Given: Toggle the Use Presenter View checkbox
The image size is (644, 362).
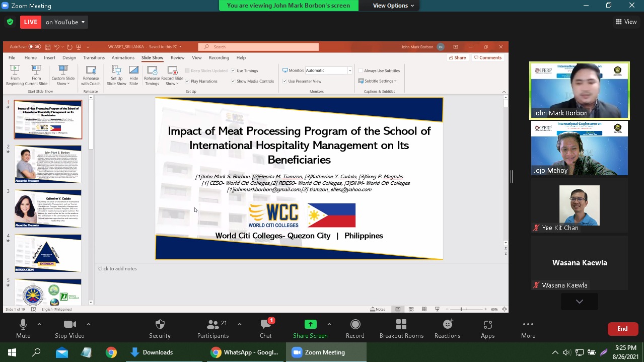Looking at the screenshot, I should [x=284, y=81].
